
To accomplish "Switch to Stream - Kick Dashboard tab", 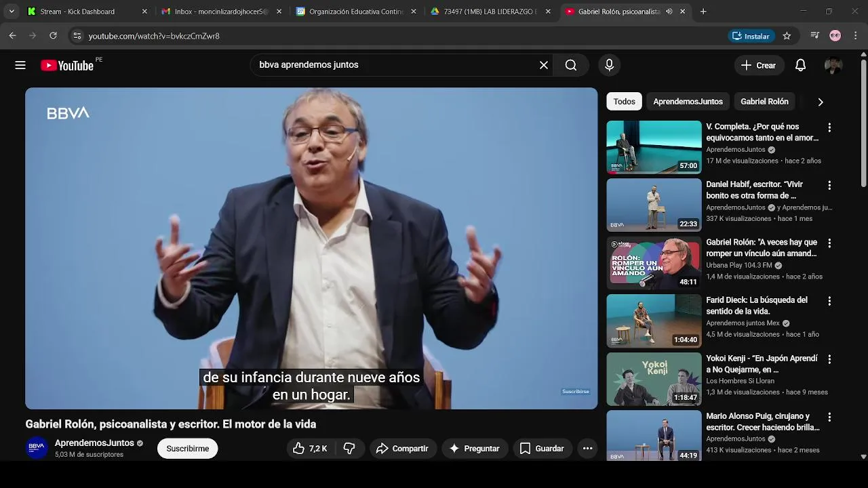I will (87, 12).
